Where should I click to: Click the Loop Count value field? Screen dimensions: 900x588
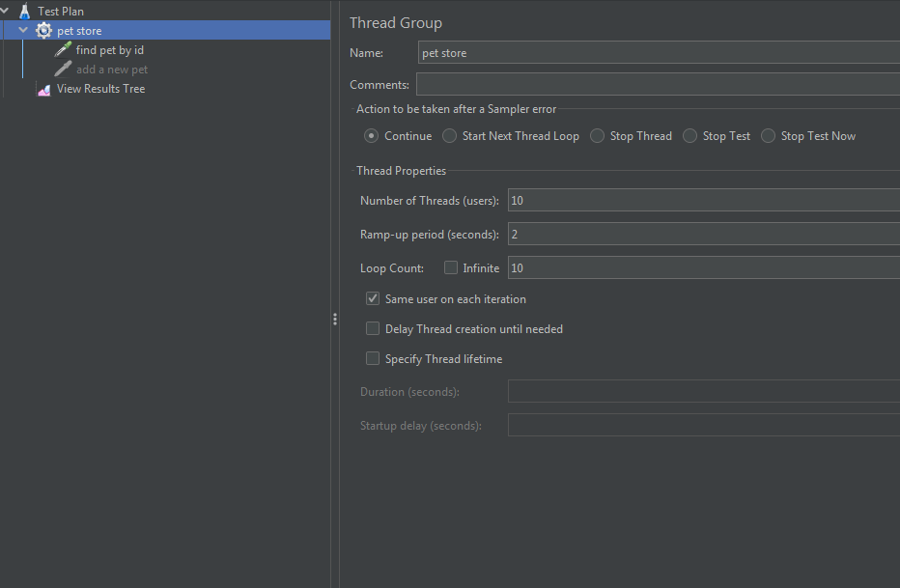pyautogui.click(x=704, y=267)
